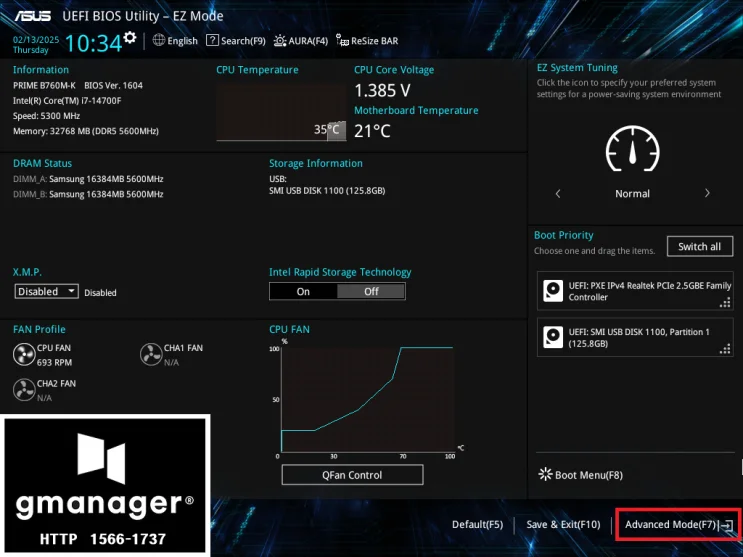Click the EZ System Tuning gauge icon

tap(633, 148)
